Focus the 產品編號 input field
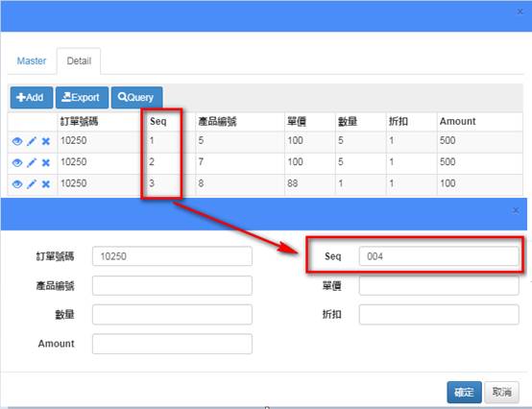The width and height of the screenshot is (532, 409). (x=172, y=285)
